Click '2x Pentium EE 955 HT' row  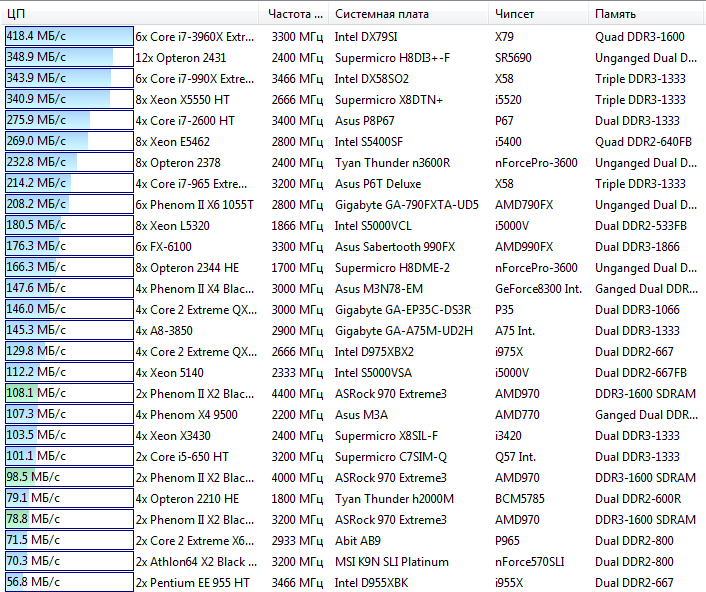coord(192,583)
